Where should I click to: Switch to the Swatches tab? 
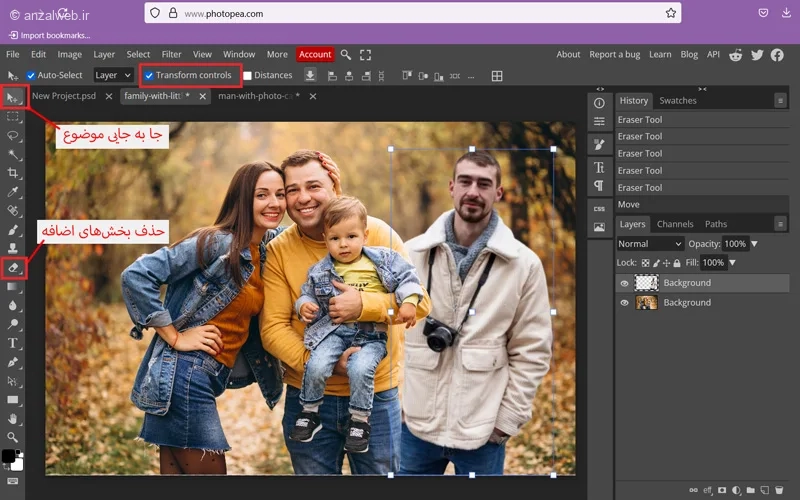(x=678, y=101)
